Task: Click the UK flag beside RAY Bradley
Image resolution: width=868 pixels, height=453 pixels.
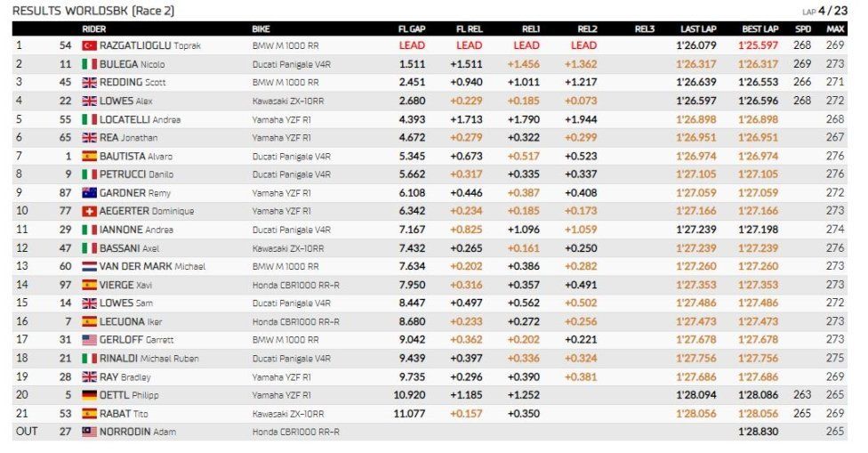Action: pyautogui.click(x=89, y=376)
